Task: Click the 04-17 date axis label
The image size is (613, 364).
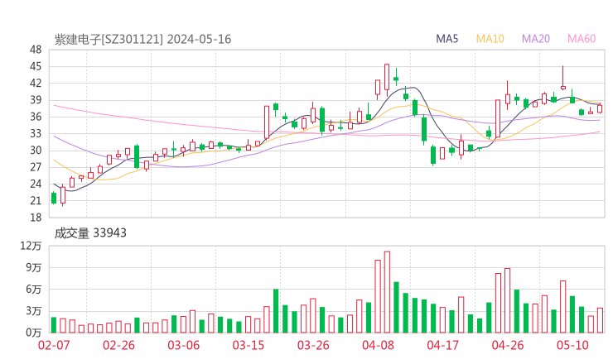Action: [443, 345]
